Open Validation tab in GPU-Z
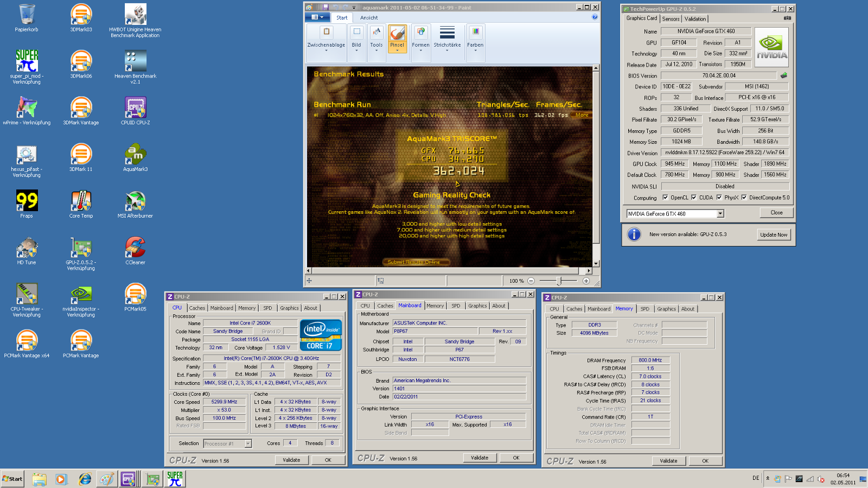Screen dimensions: 868x488 695,18
